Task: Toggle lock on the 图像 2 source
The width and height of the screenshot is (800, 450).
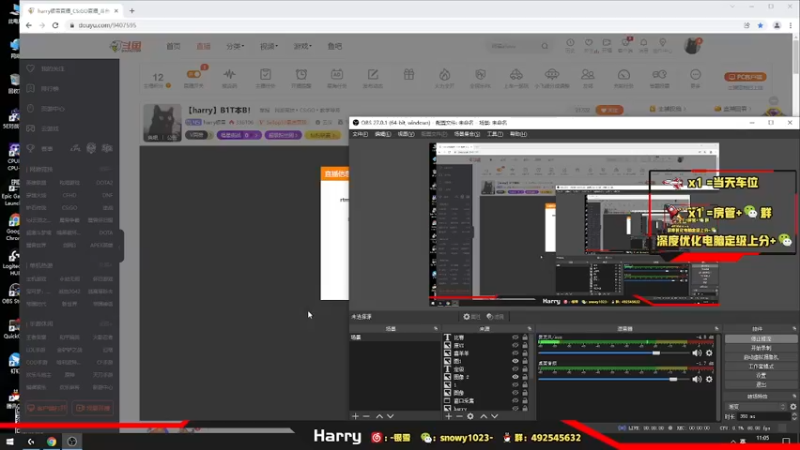Action: pos(524,377)
